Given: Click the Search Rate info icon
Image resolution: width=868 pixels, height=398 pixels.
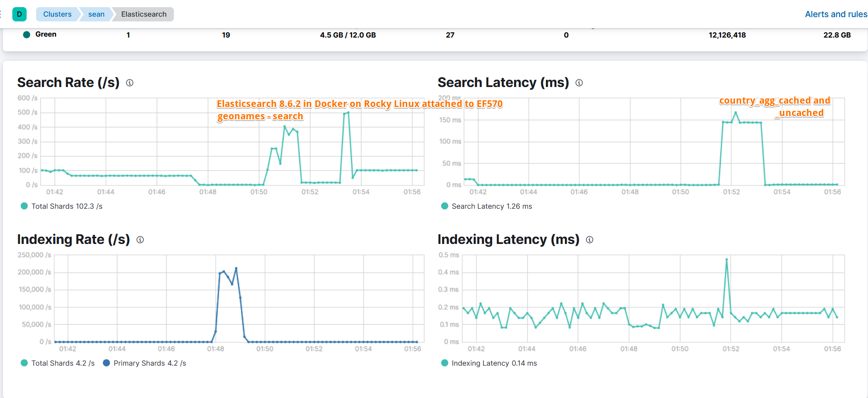Looking at the screenshot, I should pos(130,83).
